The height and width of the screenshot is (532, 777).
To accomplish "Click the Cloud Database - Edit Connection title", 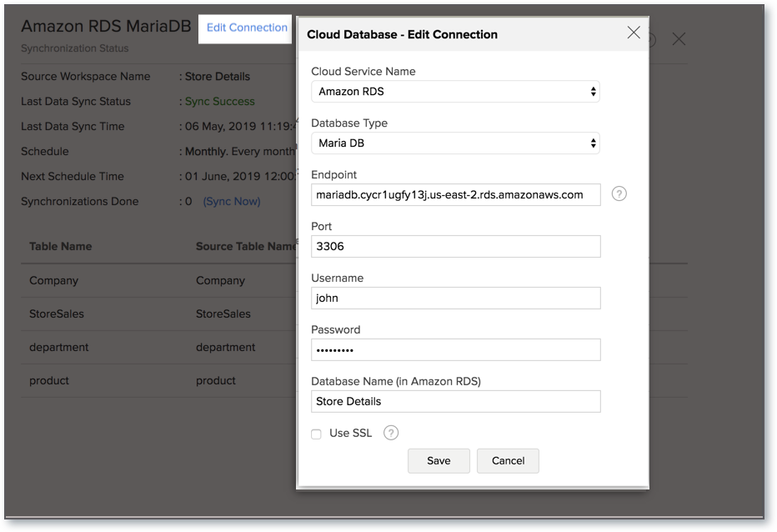I will pos(402,35).
